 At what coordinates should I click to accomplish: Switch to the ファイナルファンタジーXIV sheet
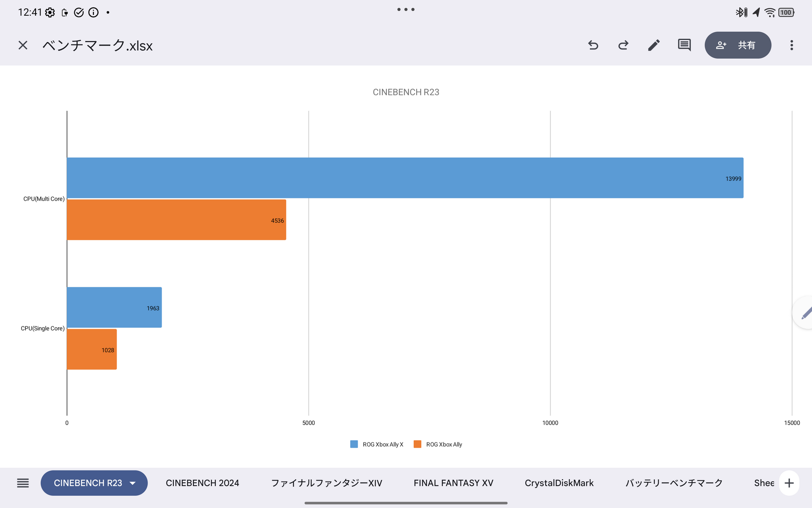point(326,483)
